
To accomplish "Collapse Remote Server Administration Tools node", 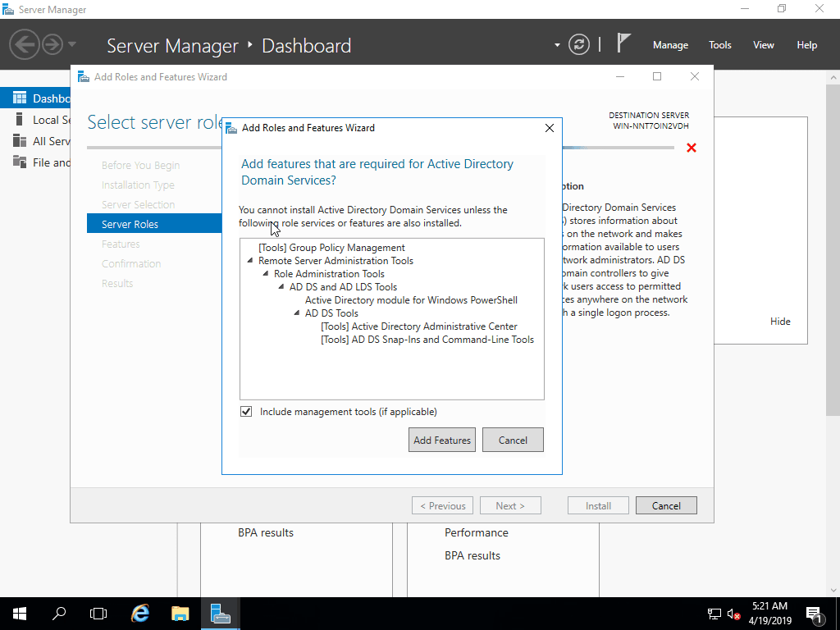I will tap(250, 261).
